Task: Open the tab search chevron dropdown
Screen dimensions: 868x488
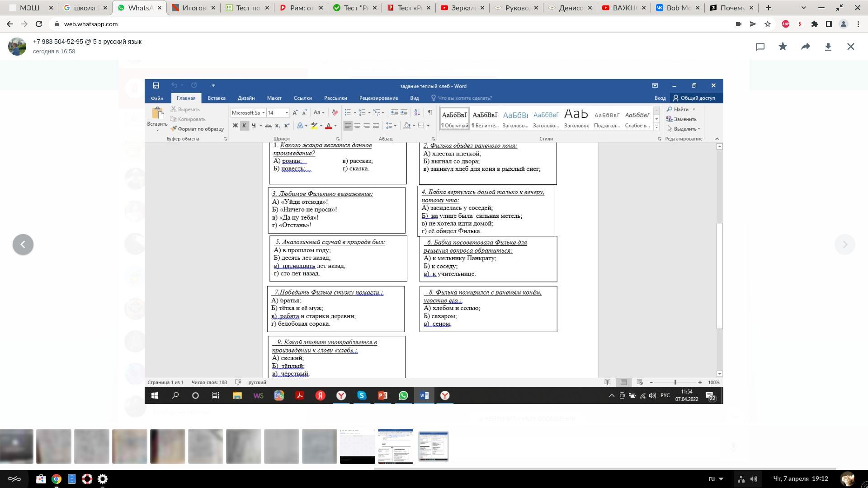Action: click(803, 8)
